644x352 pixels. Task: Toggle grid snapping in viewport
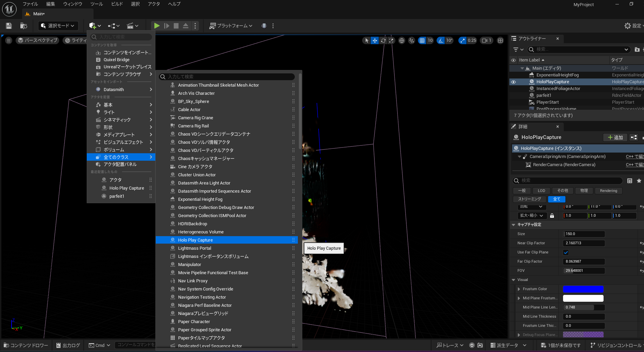422,40
